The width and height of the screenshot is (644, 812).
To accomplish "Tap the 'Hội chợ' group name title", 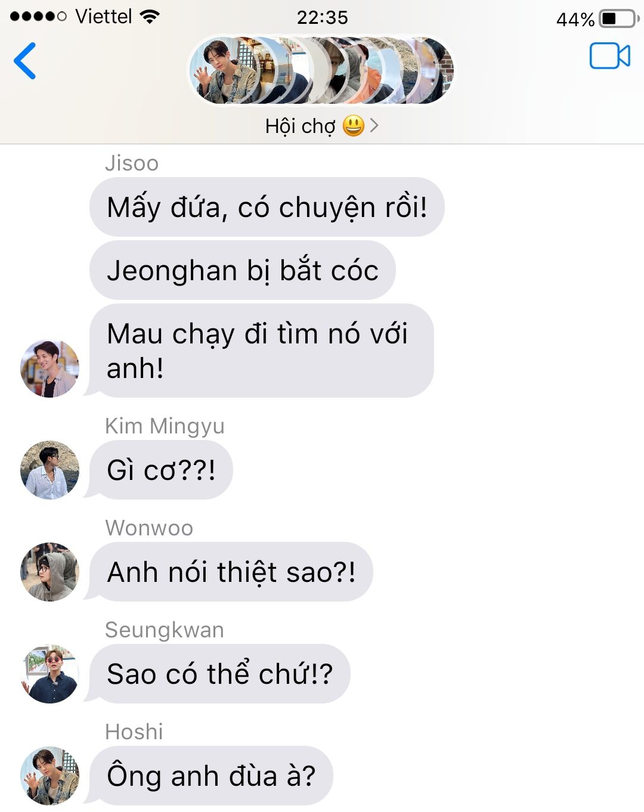I will pos(300,126).
